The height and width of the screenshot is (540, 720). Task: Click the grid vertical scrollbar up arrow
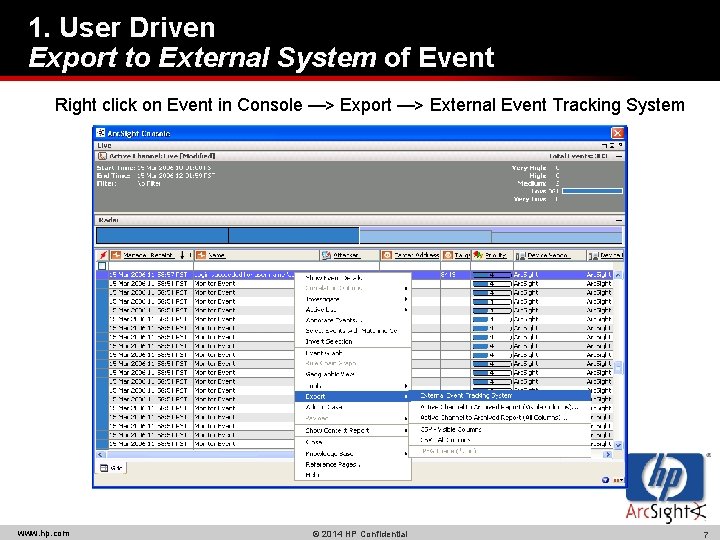618,275
